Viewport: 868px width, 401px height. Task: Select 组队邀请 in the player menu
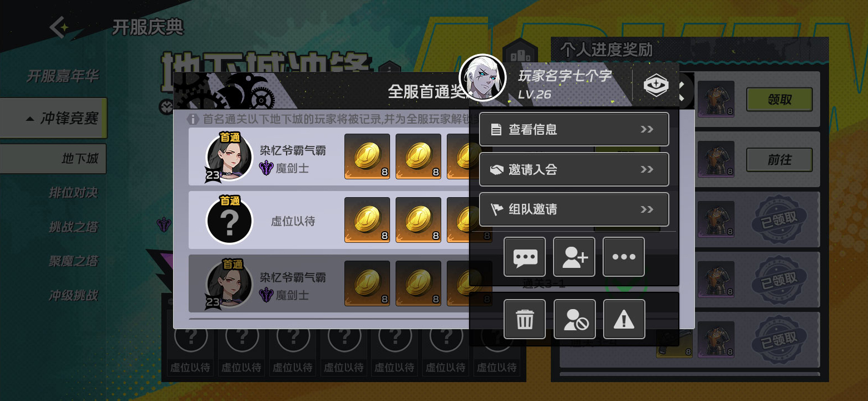574,209
